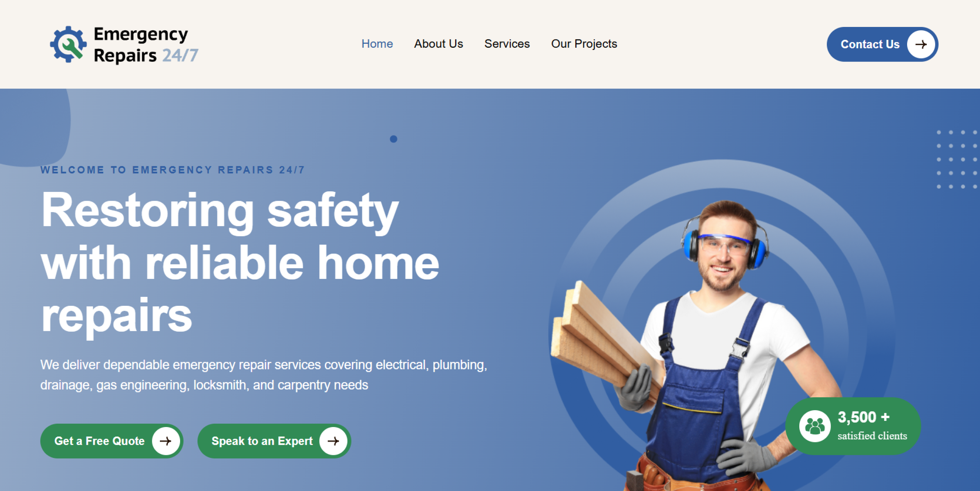
Task: Click the arrow icon on Speak to an Expert
Action: (333, 441)
